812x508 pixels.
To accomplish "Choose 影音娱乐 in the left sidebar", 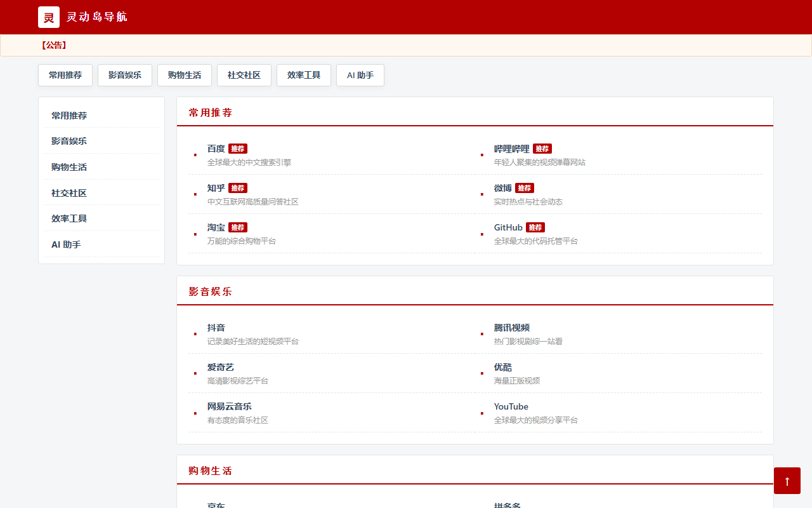I will tap(101, 141).
